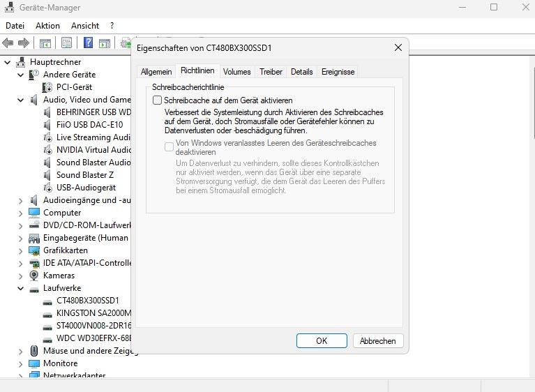Viewport: 535px width, 392px height.
Task: Select the Hauptrechner computer icon
Action: pos(20,62)
